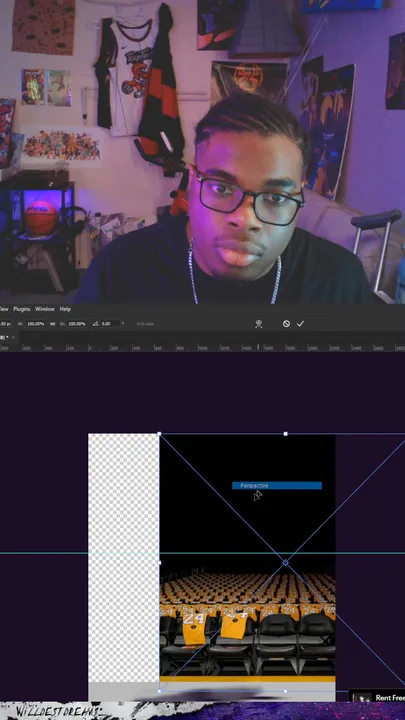Open the Window menu

pyautogui.click(x=45, y=309)
